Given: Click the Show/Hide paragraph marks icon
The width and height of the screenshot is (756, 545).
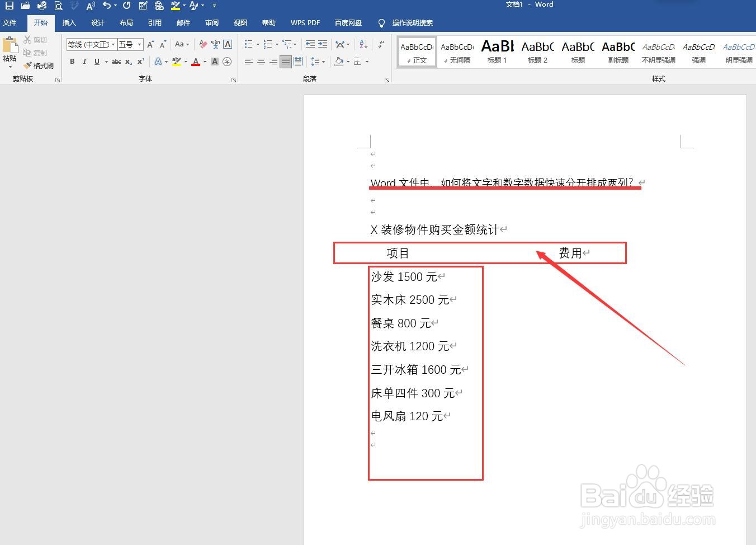Looking at the screenshot, I should pyautogui.click(x=380, y=44).
